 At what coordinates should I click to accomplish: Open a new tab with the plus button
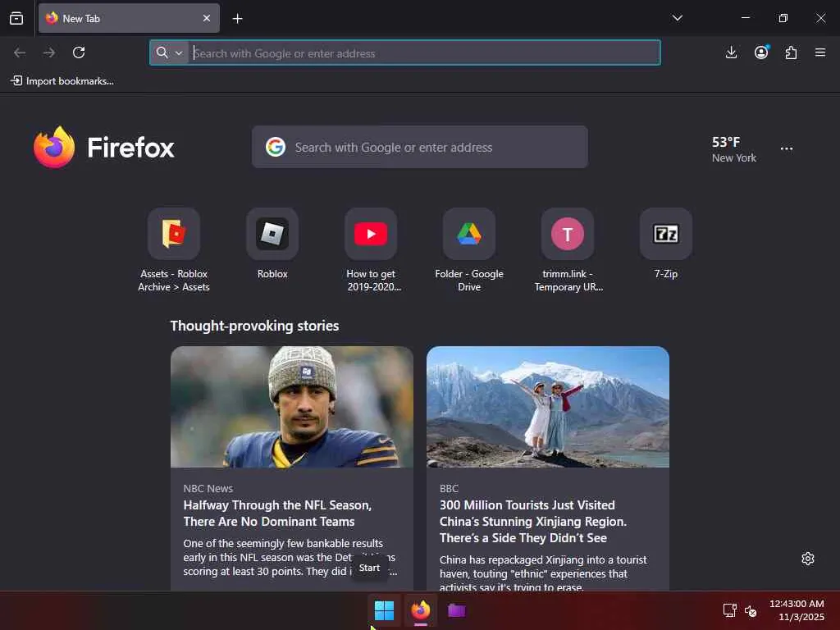pyautogui.click(x=237, y=19)
